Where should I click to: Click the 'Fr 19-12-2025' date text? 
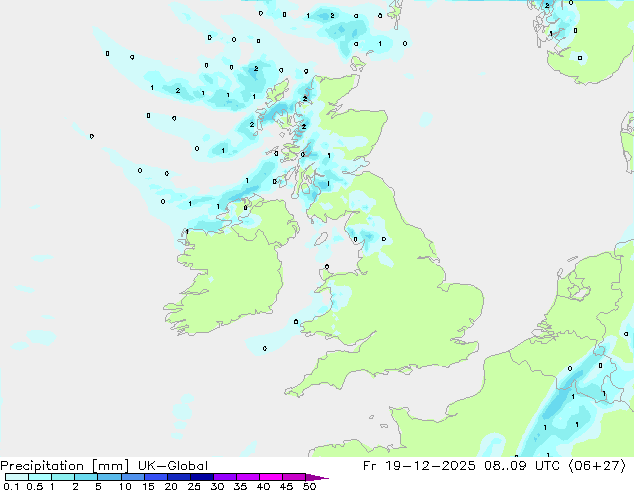tap(419, 466)
